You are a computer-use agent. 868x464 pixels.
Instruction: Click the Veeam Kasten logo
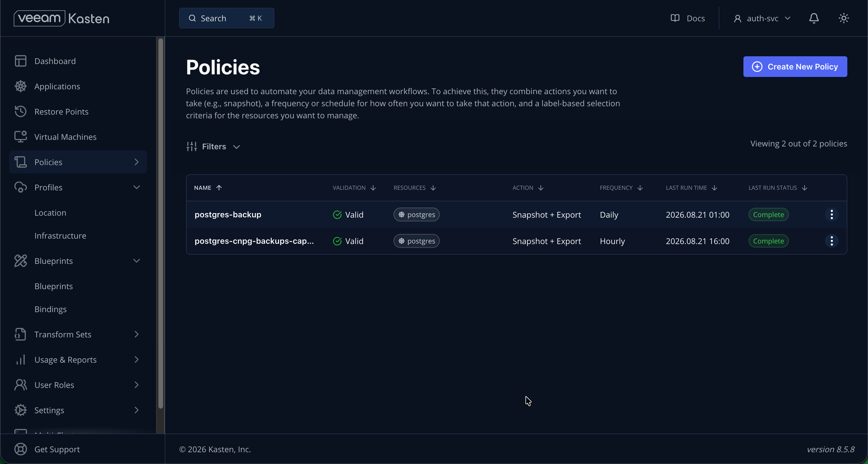point(61,18)
